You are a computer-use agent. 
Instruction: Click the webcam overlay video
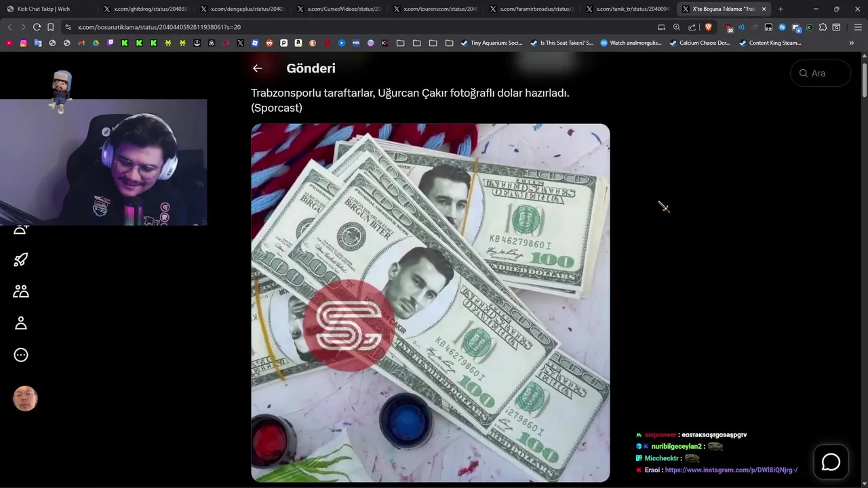click(103, 162)
